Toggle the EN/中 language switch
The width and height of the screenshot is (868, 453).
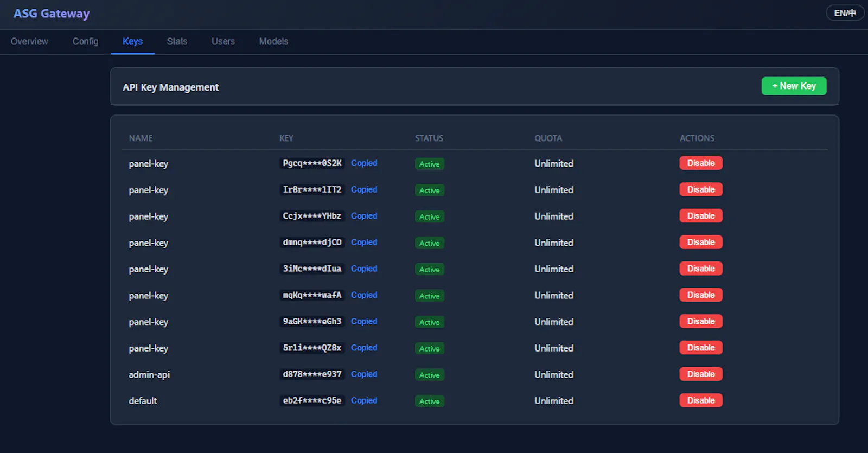click(845, 13)
